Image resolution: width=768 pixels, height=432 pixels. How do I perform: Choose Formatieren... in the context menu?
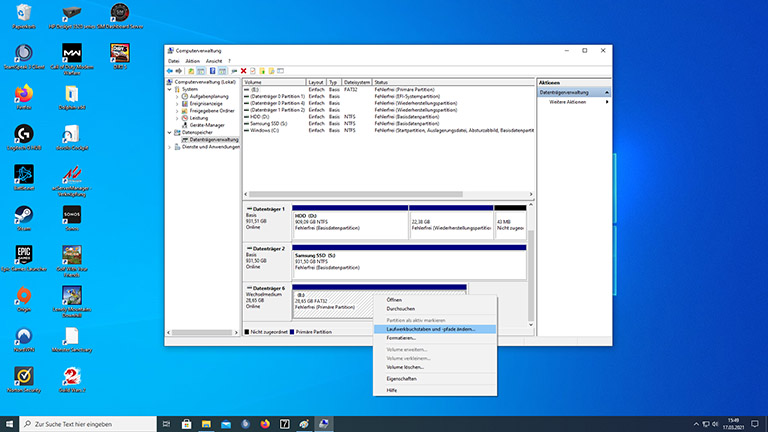(x=401, y=338)
